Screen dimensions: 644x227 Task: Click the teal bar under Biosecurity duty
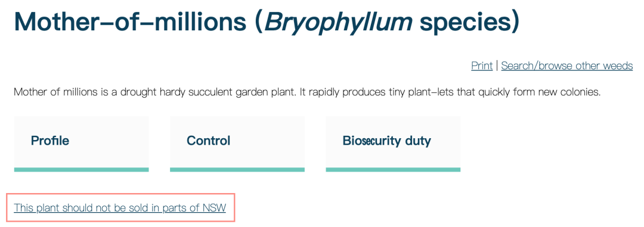pos(393,170)
